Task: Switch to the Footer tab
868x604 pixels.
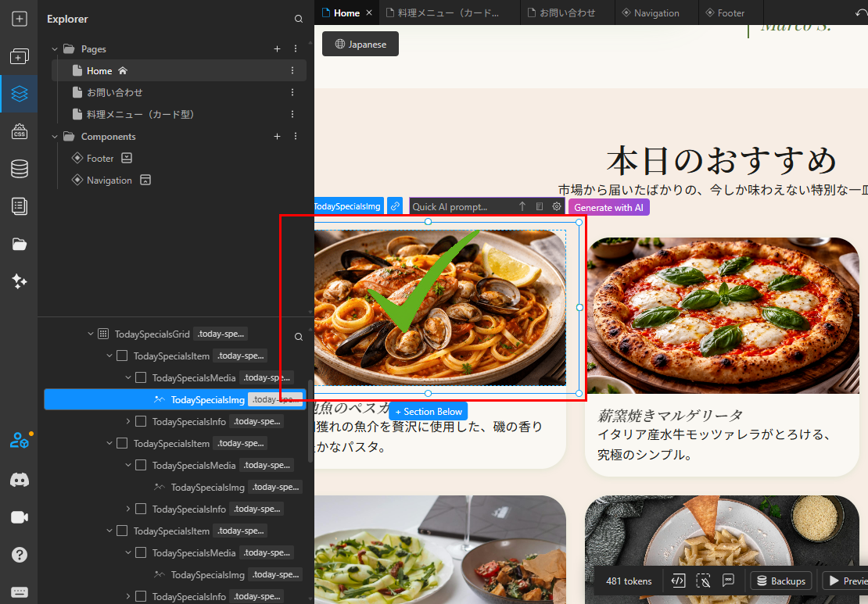Action: 724,13
